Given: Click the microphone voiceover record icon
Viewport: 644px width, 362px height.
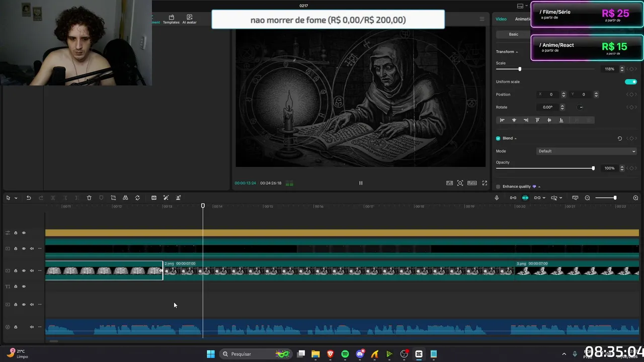Looking at the screenshot, I should 497,198.
